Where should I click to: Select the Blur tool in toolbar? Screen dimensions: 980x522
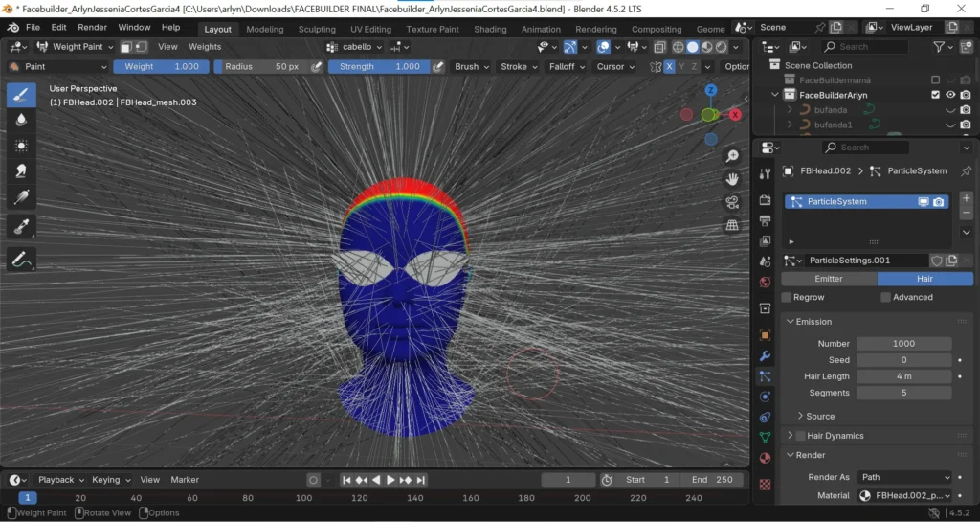click(21, 120)
